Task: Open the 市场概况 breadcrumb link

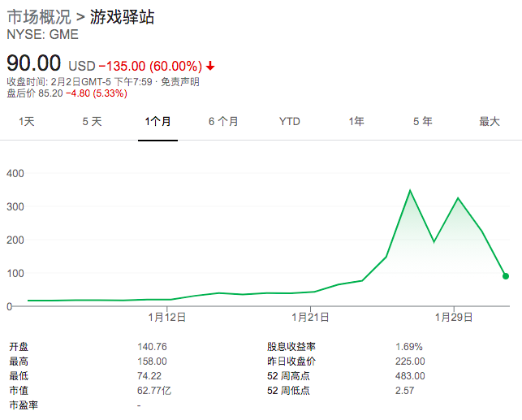Action: [39, 17]
